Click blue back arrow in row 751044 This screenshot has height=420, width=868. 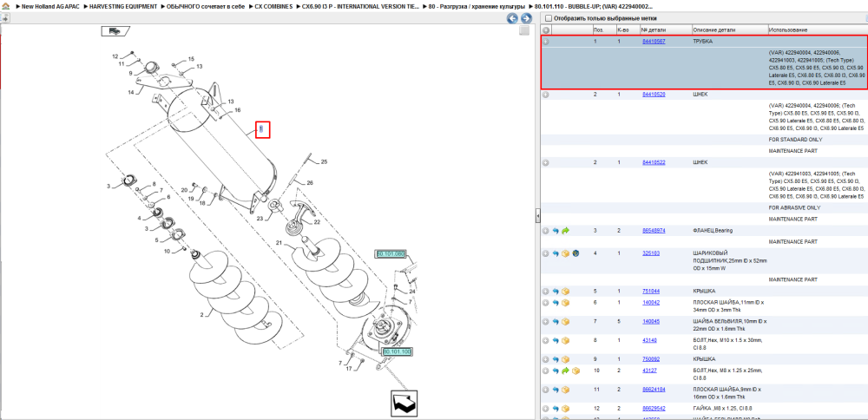point(556,291)
